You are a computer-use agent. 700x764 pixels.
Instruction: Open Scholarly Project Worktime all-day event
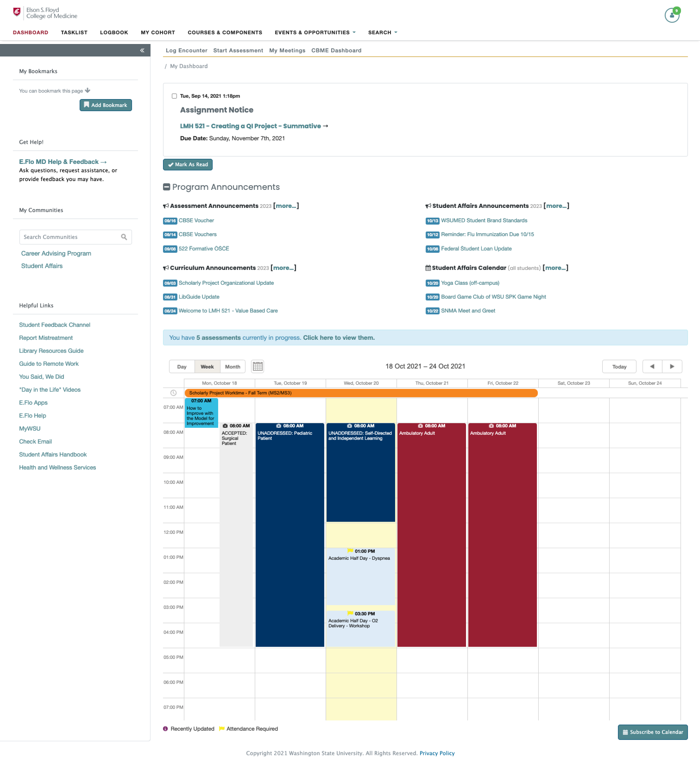click(361, 393)
